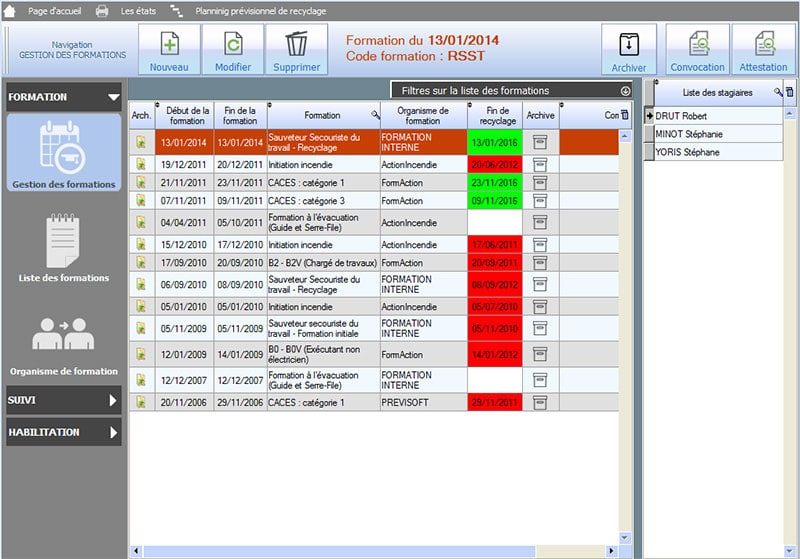Open Liste des formations in sidebar
Image resolution: width=800 pixels, height=559 pixels.
(x=64, y=248)
